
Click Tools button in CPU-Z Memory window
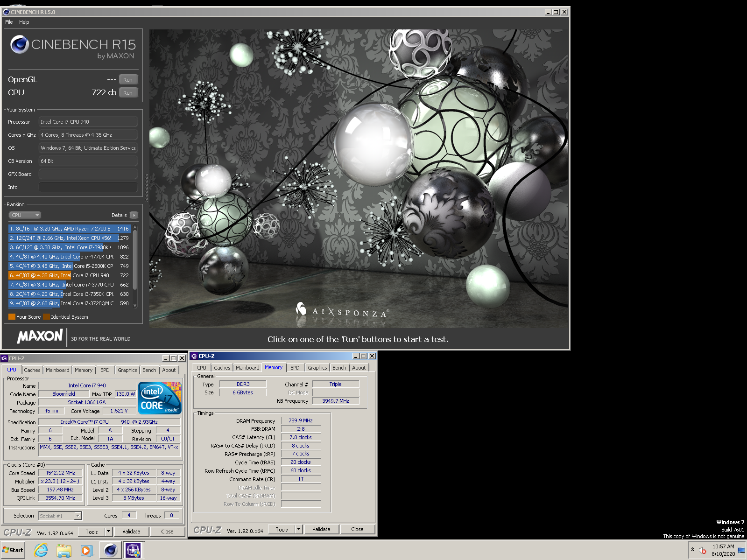[x=282, y=529]
